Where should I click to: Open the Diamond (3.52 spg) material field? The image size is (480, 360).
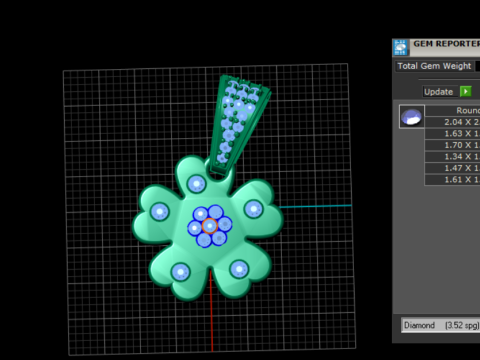pyautogui.click(x=441, y=325)
